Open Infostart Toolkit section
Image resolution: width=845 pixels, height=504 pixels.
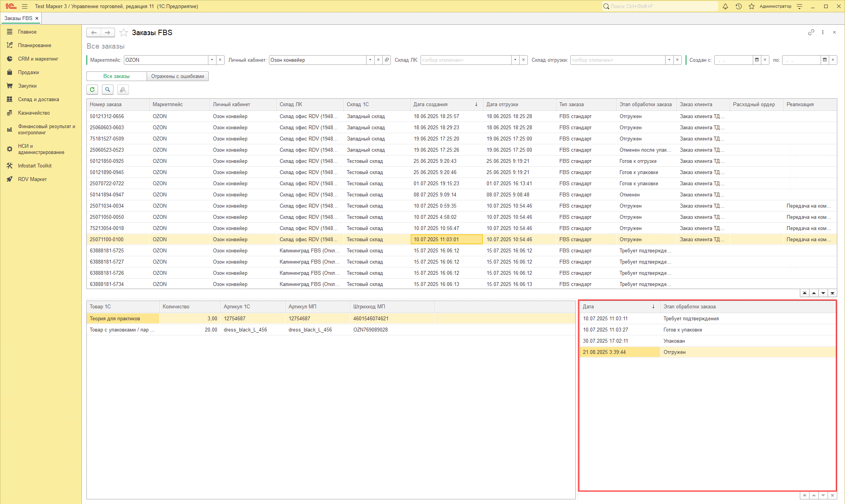[x=41, y=166]
